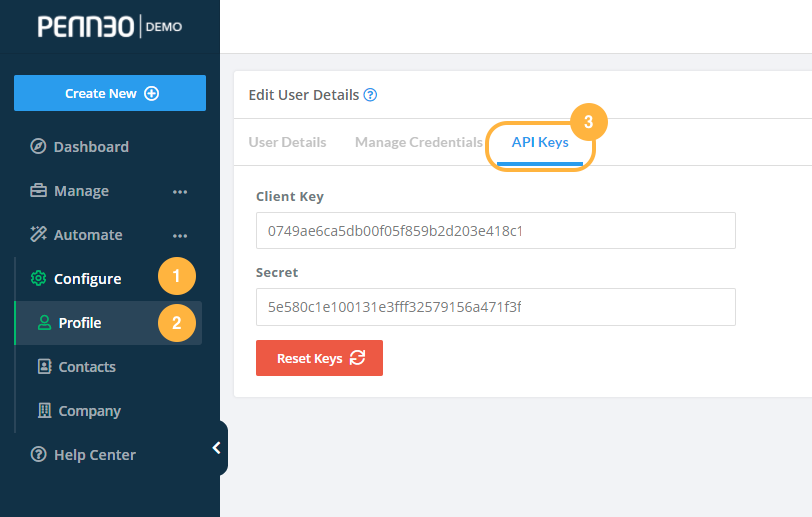Collapse the sidebar with chevron arrow
This screenshot has height=517, width=812.
pyautogui.click(x=217, y=448)
